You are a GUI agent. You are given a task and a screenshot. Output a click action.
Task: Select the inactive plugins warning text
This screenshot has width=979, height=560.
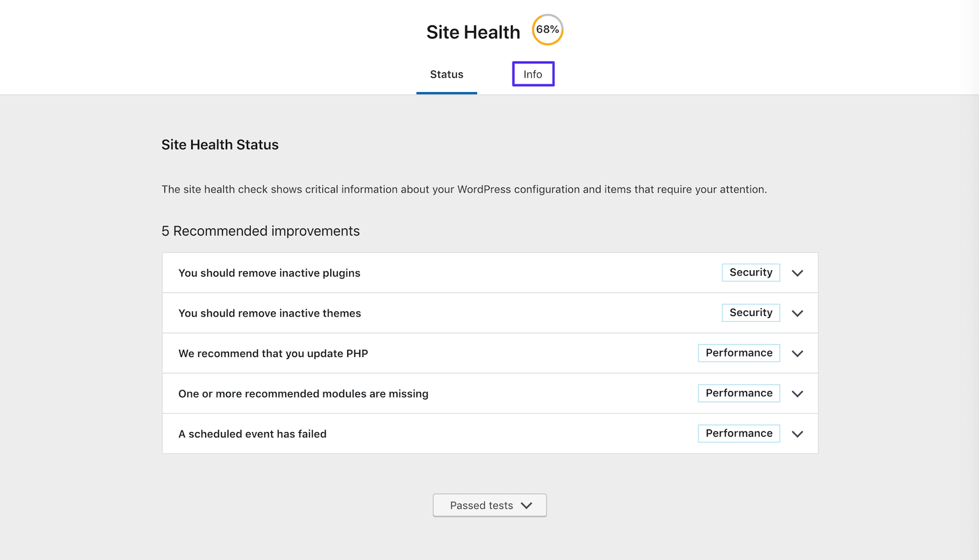tap(269, 273)
